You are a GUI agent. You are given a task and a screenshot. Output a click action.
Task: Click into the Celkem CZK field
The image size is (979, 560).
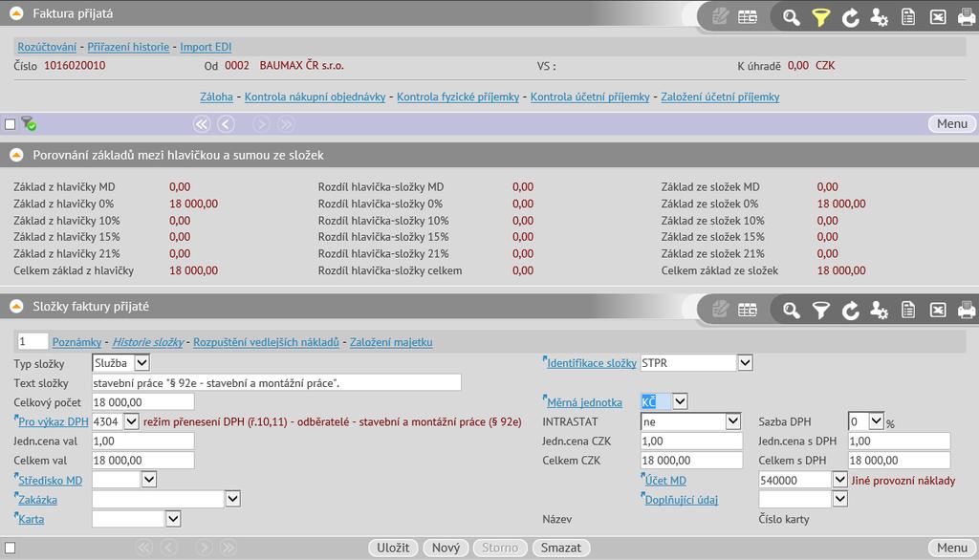pos(691,460)
